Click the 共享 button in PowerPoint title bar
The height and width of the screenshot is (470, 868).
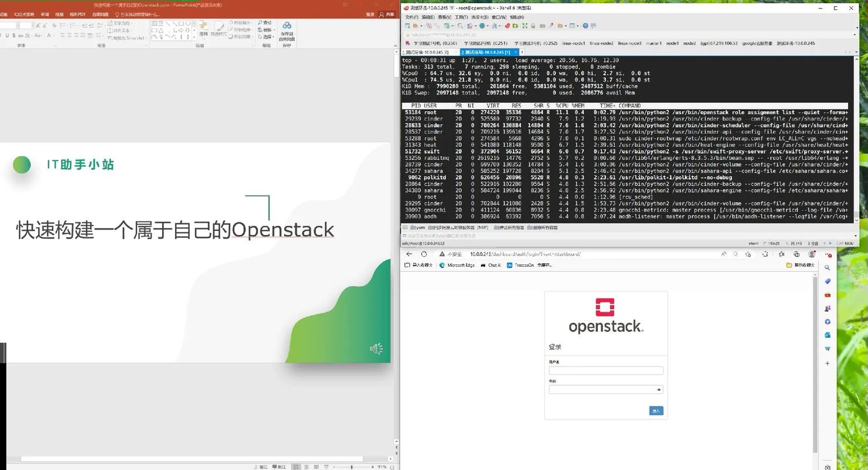pos(388,14)
